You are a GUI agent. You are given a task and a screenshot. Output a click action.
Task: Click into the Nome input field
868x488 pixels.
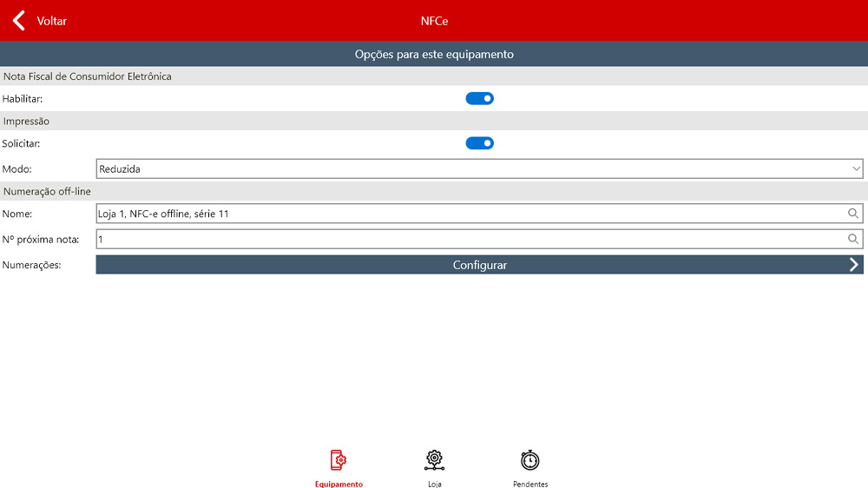coord(469,214)
